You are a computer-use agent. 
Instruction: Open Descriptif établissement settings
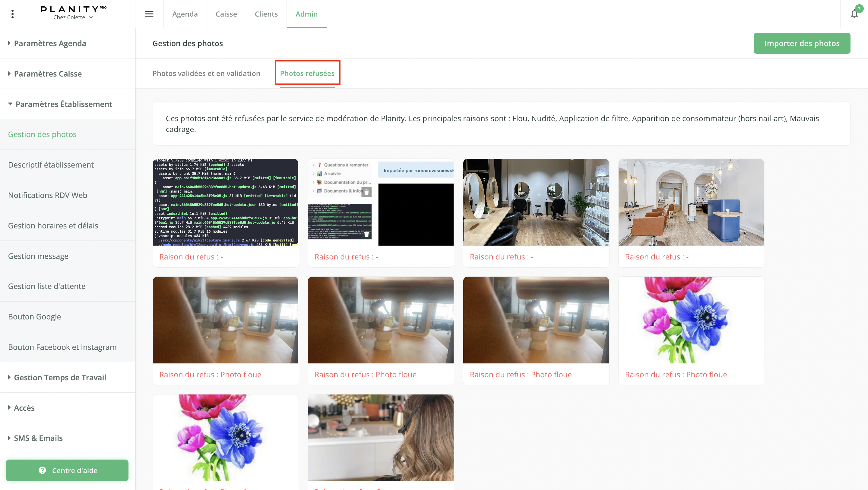51,165
